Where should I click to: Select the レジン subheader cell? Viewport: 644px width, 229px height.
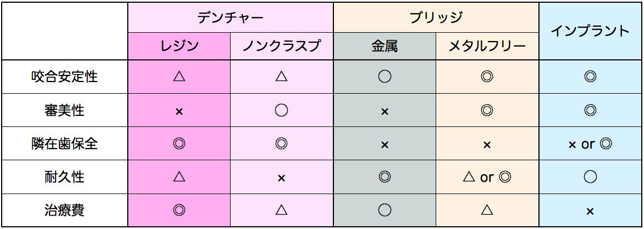point(179,46)
